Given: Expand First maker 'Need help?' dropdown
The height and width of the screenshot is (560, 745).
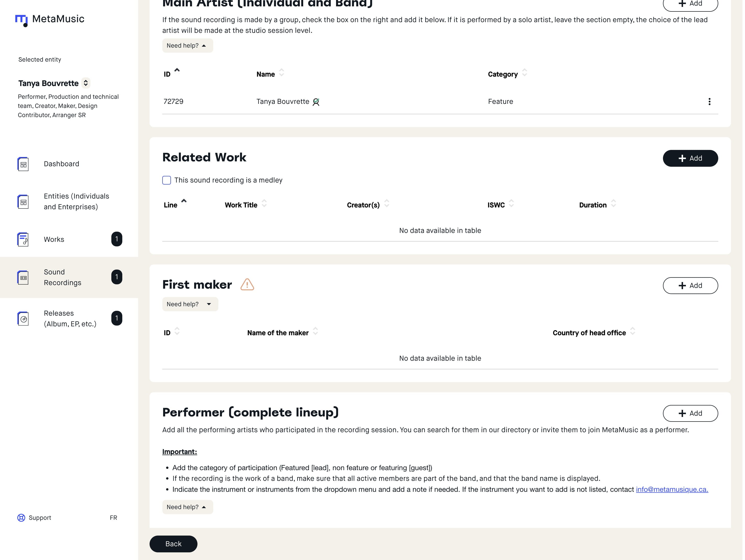Looking at the screenshot, I should click(190, 304).
